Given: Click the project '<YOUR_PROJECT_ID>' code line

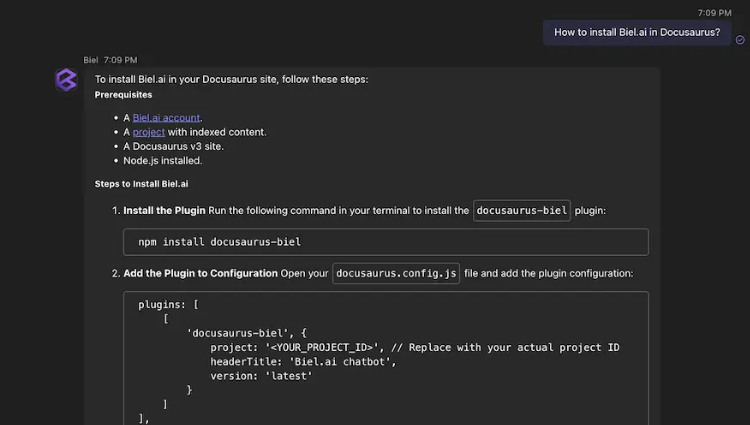Looking at the screenshot, I should coord(415,348).
